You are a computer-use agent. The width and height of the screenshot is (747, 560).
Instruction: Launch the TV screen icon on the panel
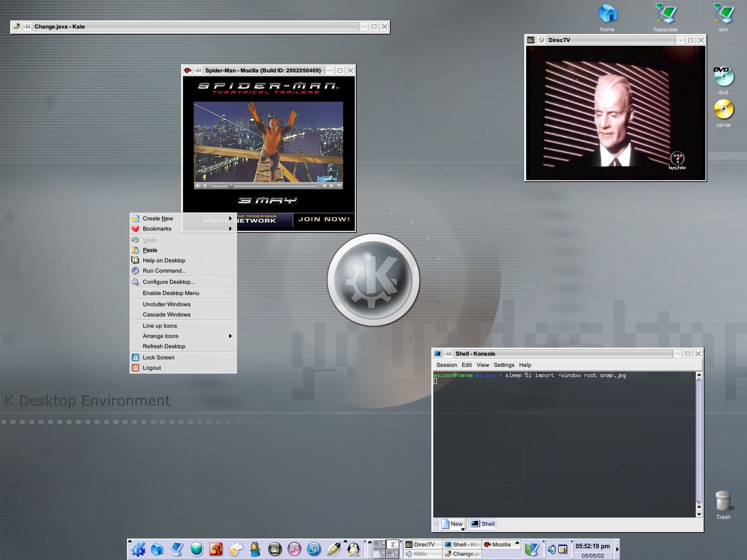pos(275,549)
